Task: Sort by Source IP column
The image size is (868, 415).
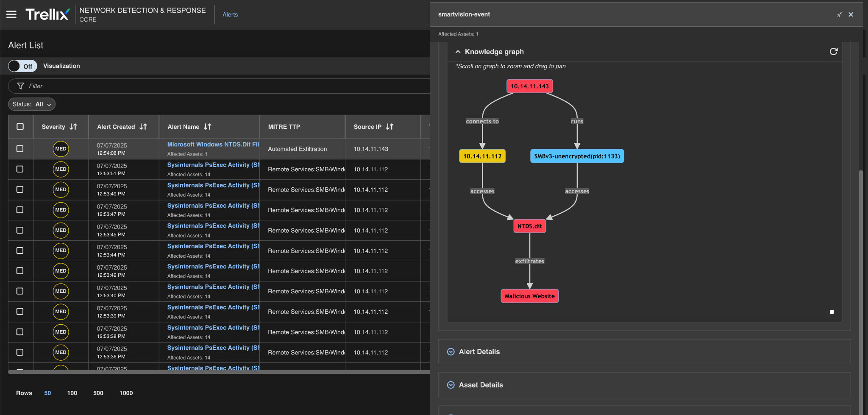Action: tap(389, 127)
